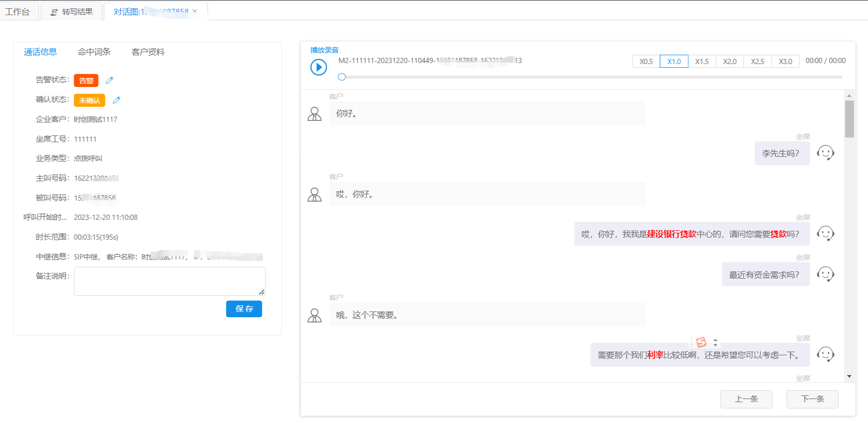The width and height of the screenshot is (868, 423).
Task: Save the remark with 保存 button
Action: [x=244, y=309]
